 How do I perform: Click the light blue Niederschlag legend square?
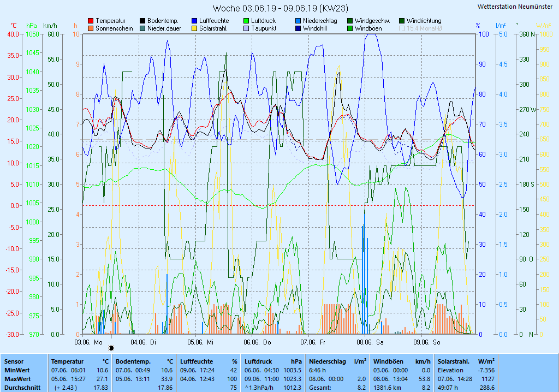point(299,21)
